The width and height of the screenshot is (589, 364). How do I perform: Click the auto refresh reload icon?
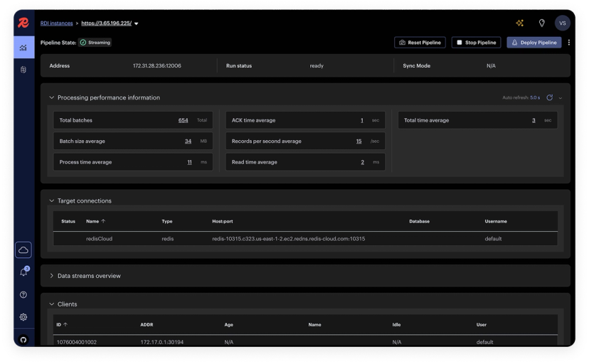point(550,97)
